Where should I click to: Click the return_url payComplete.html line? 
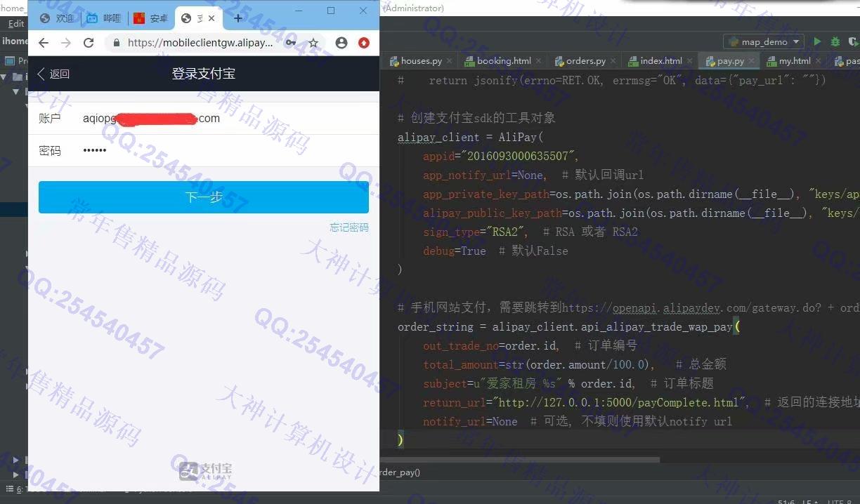(641, 402)
